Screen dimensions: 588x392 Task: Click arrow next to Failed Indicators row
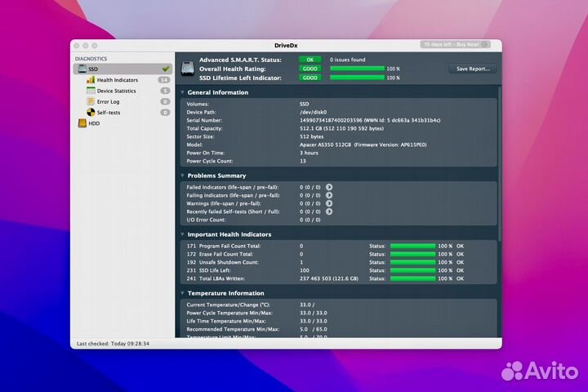[329, 187]
